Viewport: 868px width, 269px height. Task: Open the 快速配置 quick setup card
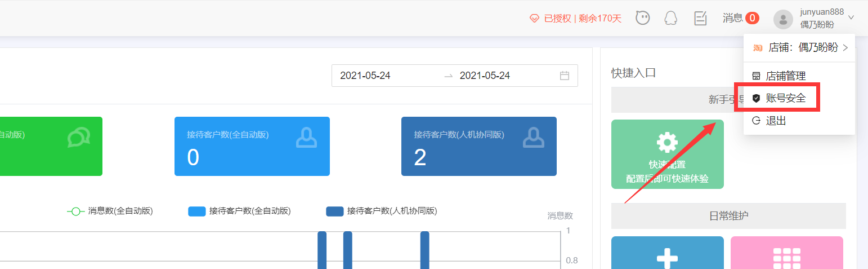[667, 154]
